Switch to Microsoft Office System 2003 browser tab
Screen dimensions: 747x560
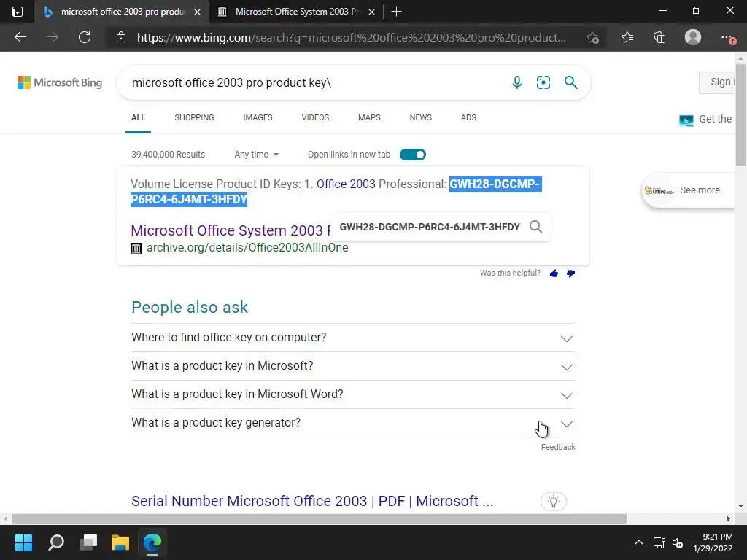(296, 12)
